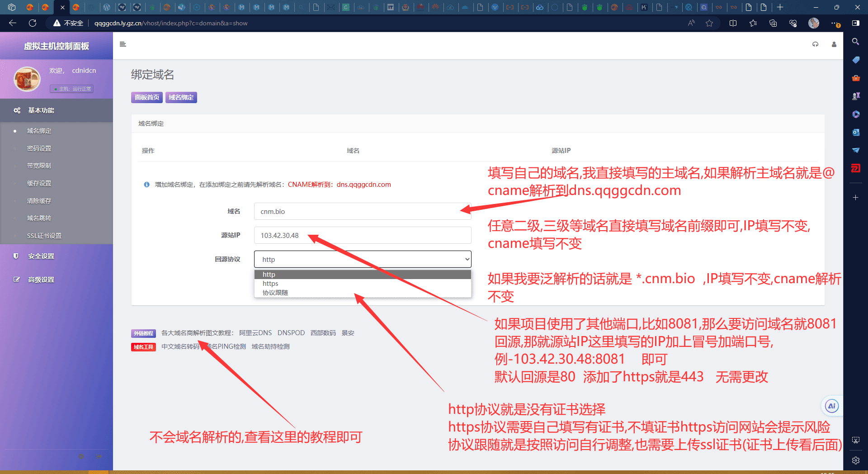The image size is (868, 474).
Task: Click the dashboard gauge icon in header
Action: pyautogui.click(x=815, y=44)
